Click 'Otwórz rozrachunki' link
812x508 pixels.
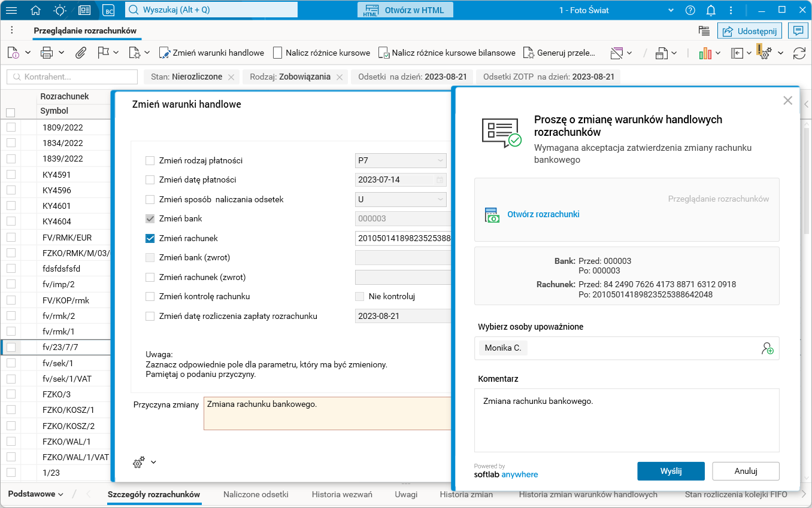click(x=543, y=214)
